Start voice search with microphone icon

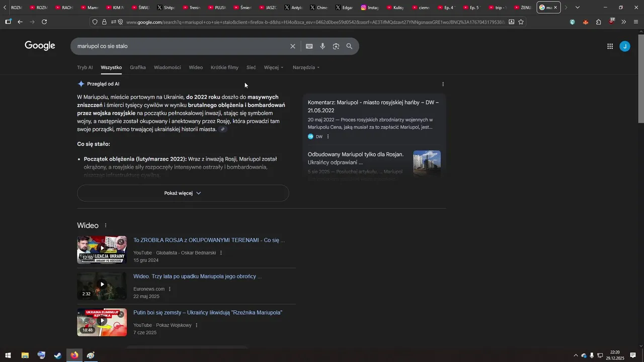click(323, 46)
